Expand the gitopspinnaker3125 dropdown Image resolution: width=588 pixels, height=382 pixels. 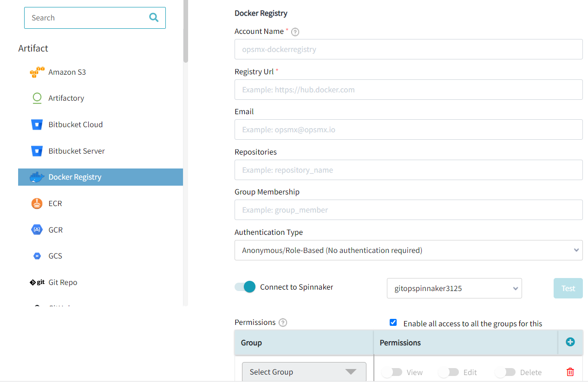(x=454, y=288)
